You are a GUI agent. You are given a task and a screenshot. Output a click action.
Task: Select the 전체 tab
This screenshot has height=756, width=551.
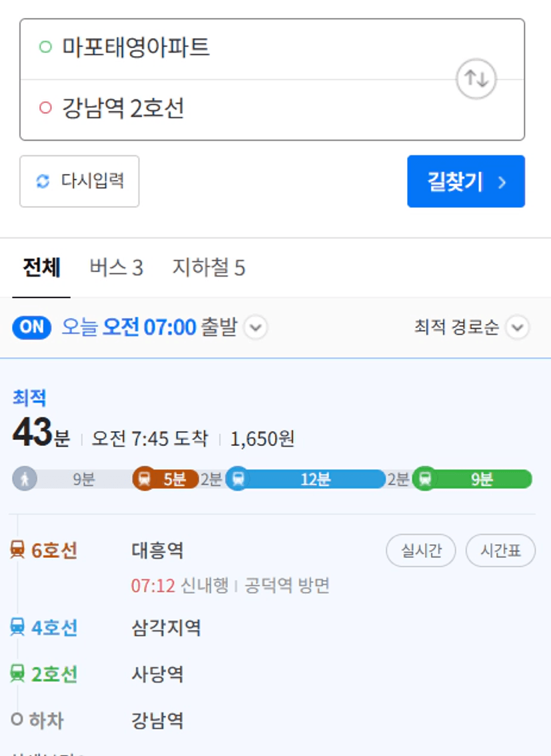point(41,267)
